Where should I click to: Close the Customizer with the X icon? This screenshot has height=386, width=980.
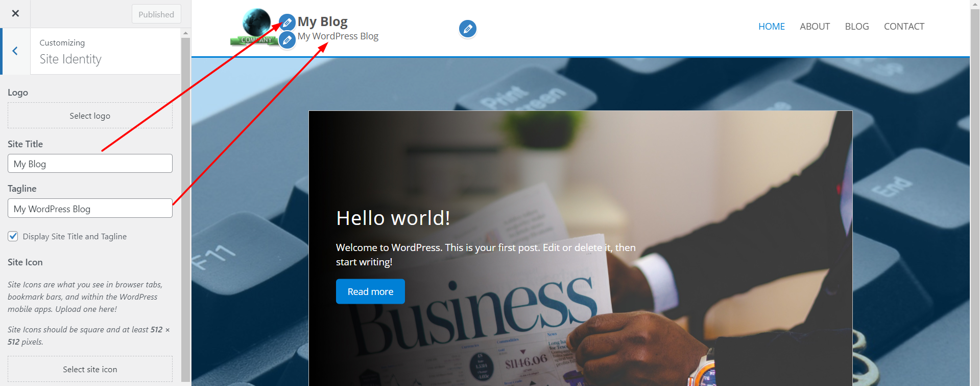coord(15,14)
